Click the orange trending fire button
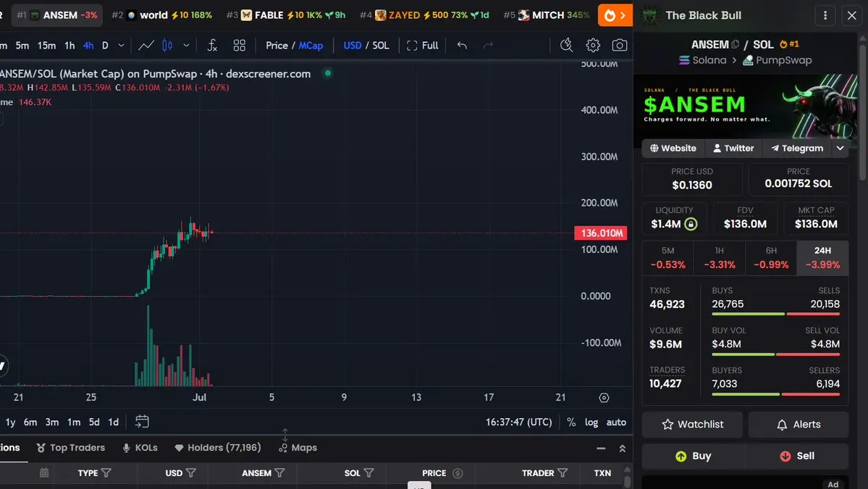 (x=615, y=15)
